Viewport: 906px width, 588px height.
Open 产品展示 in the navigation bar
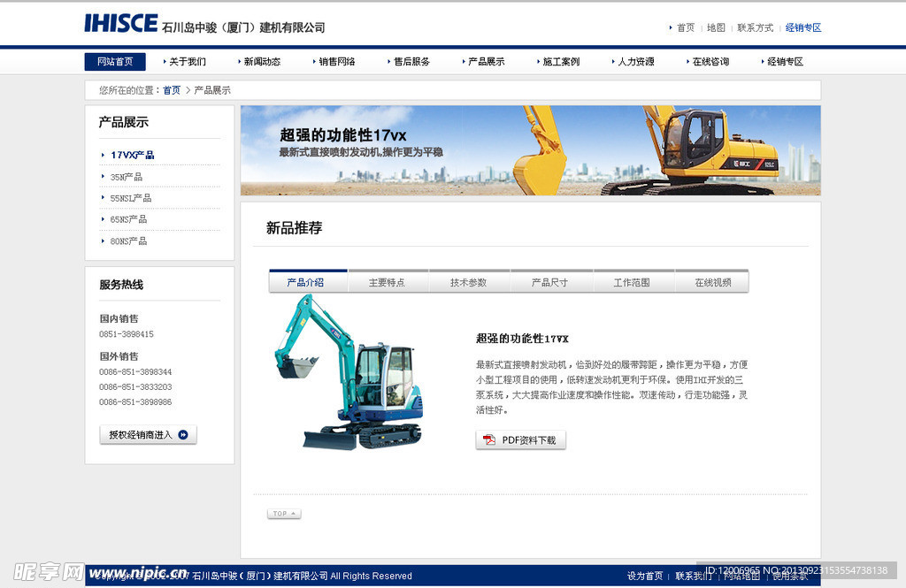coord(486,62)
